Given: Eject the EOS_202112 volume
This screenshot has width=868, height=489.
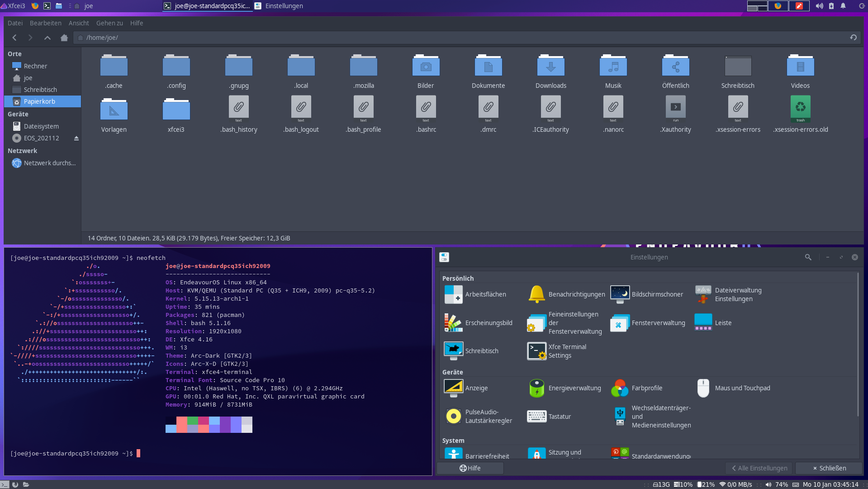Looking at the screenshot, I should pyautogui.click(x=76, y=138).
